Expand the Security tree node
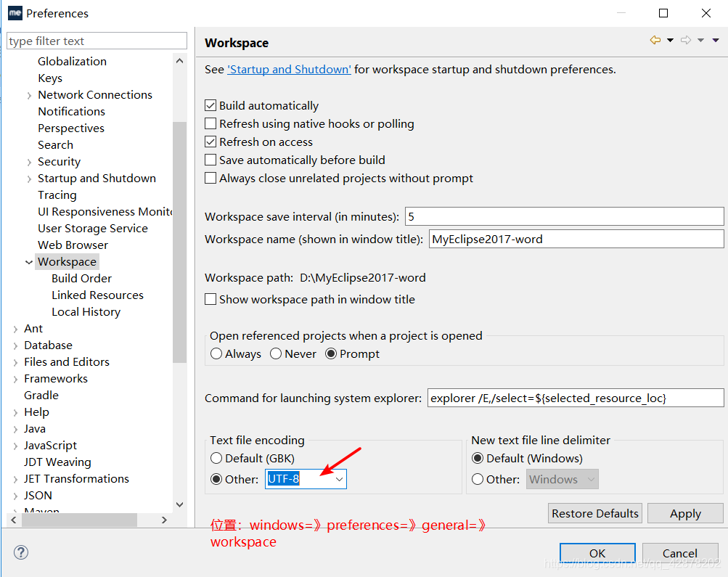Screen dimensions: 728x577 click(x=29, y=162)
